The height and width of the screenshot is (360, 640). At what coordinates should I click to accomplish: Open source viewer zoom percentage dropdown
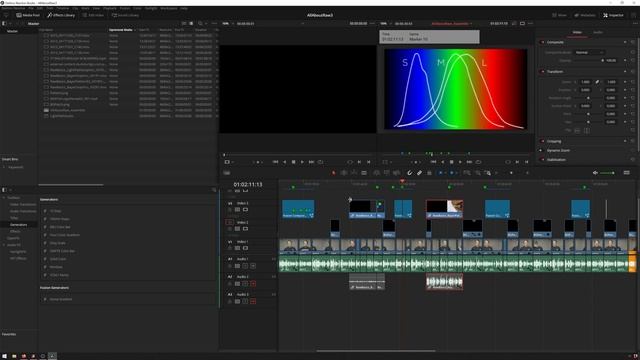(227, 24)
